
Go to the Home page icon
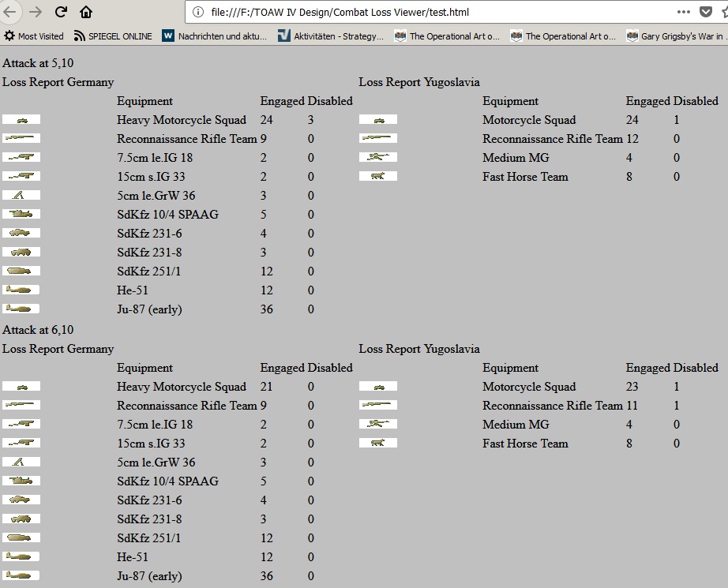click(86, 12)
